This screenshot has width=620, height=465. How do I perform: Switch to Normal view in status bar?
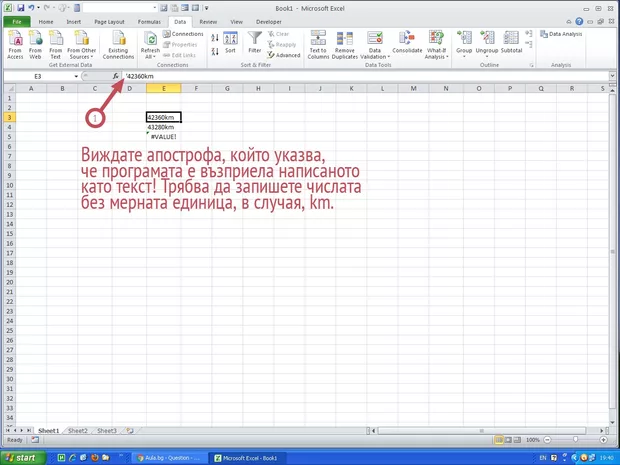[499, 440]
